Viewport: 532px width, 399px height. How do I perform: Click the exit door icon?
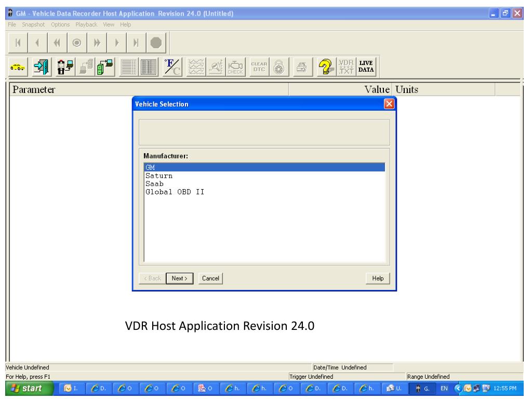42,67
